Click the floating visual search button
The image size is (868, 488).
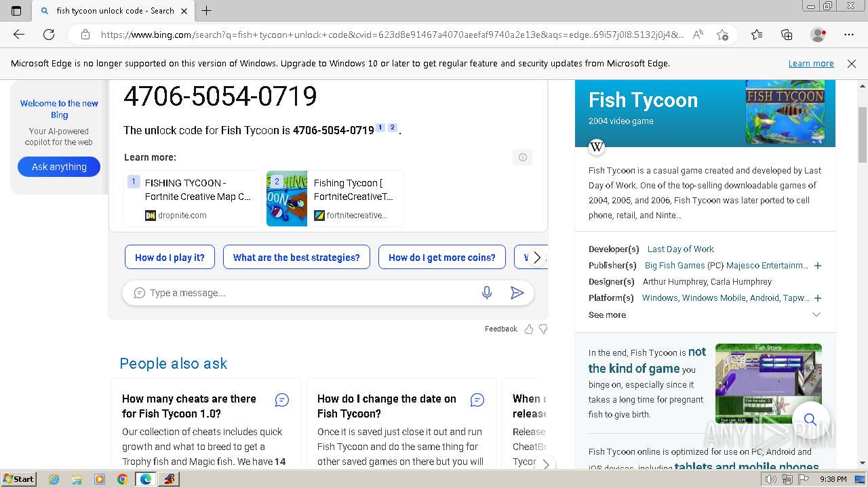pyautogui.click(x=810, y=420)
